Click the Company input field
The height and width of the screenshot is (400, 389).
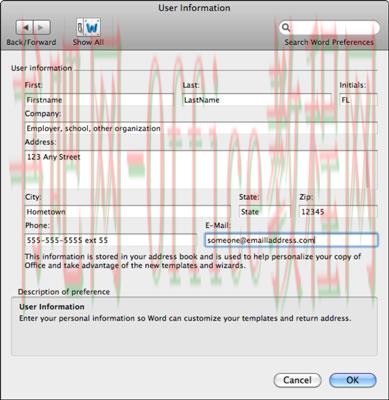[201, 128]
